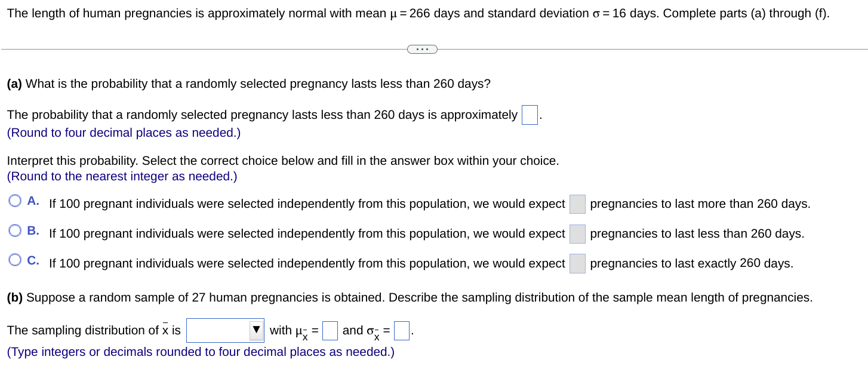868x372 pixels.
Task: Click the part (b) question heading text
Action: [x=409, y=297]
